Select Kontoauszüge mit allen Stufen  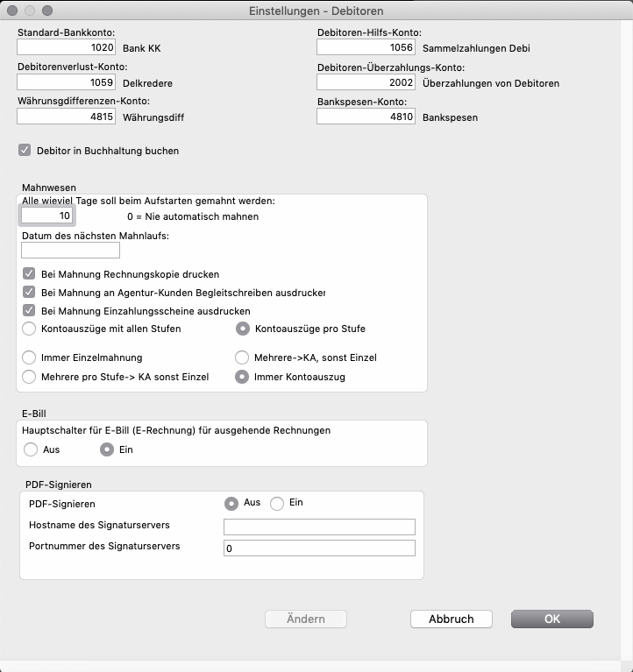[30, 329]
